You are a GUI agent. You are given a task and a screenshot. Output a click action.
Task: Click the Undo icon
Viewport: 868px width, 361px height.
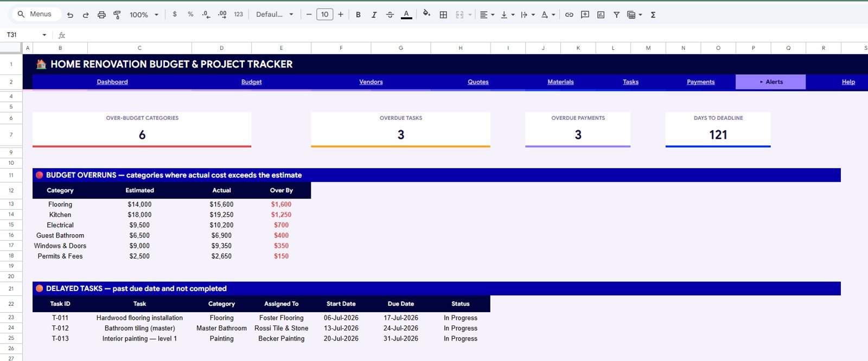coord(70,15)
